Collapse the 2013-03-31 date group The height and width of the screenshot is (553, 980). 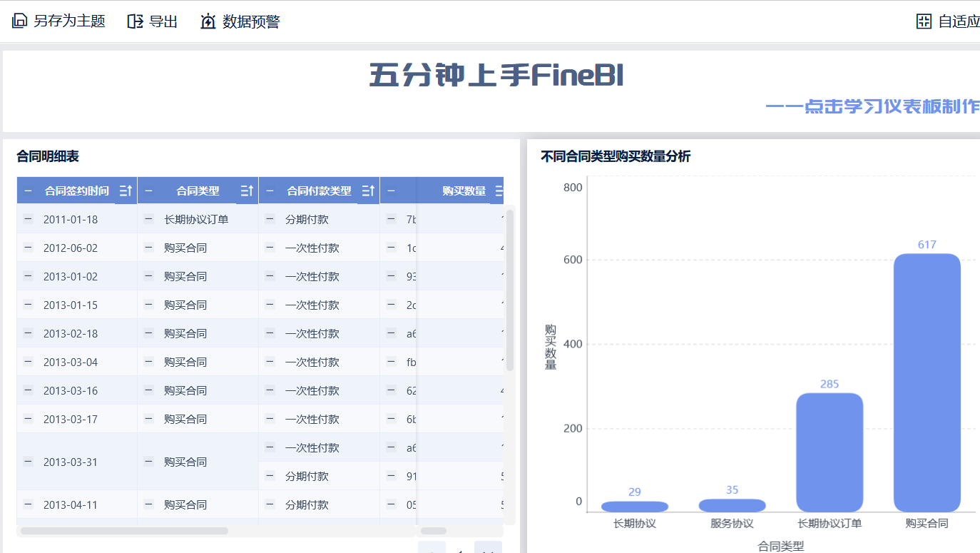(28, 462)
